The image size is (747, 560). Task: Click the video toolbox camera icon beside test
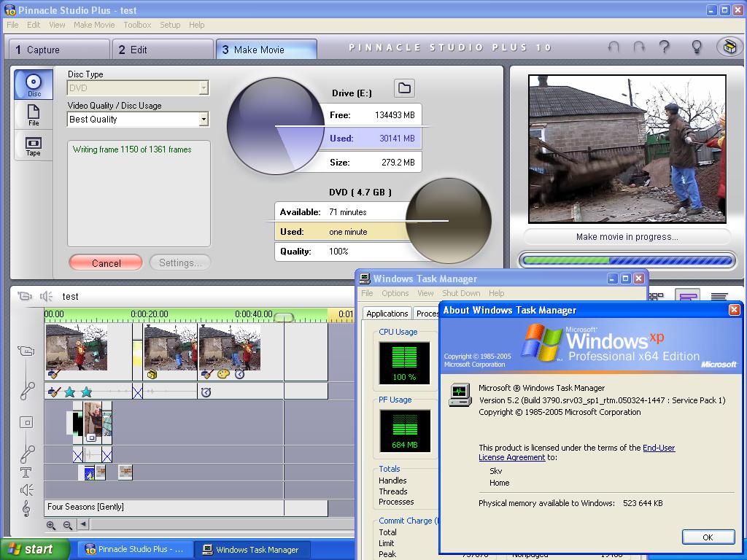coord(25,297)
